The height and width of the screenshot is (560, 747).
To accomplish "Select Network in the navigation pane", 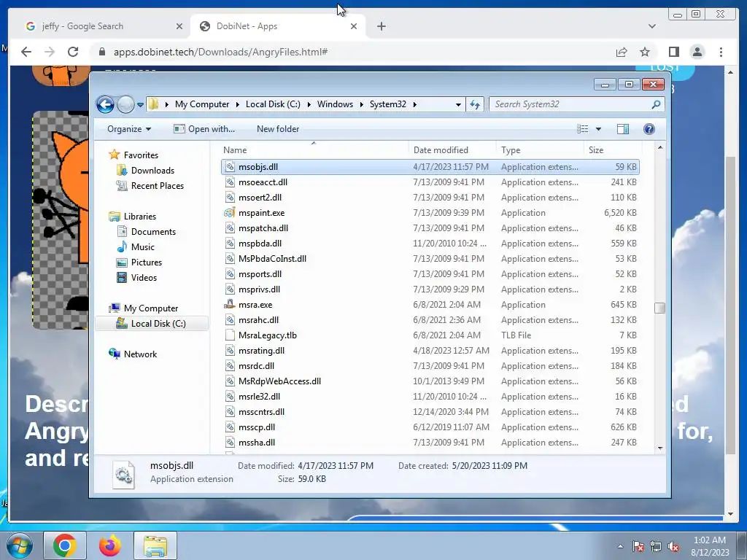I will tap(140, 354).
